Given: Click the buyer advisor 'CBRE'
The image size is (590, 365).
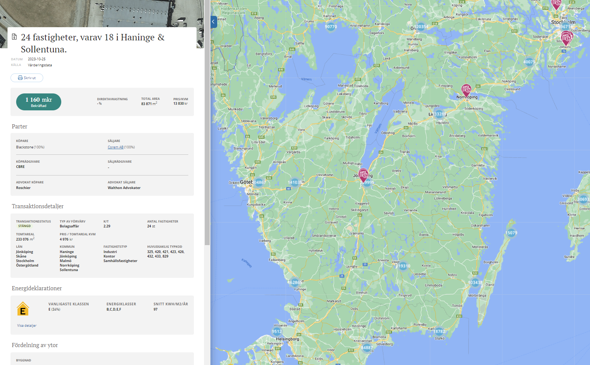Looking at the screenshot, I should click(20, 166).
